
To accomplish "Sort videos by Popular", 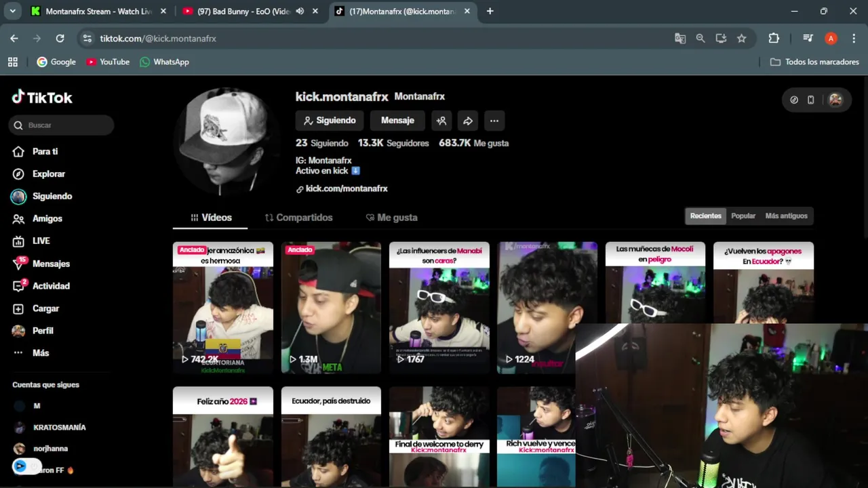I will 743,216.
